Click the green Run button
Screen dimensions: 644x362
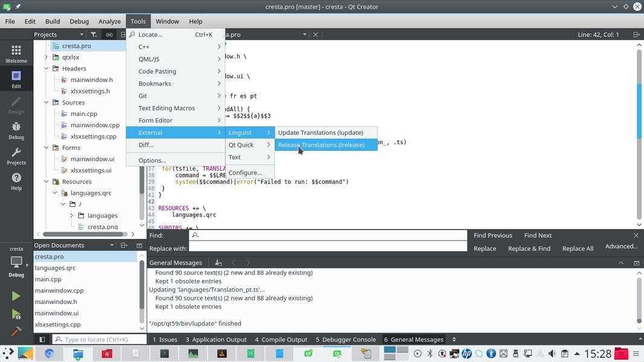tap(16, 296)
